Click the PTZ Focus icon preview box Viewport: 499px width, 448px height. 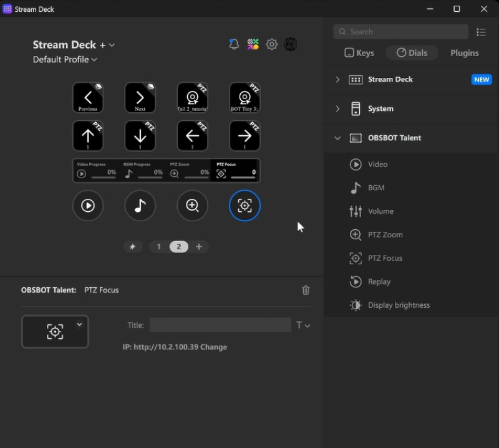pos(55,331)
